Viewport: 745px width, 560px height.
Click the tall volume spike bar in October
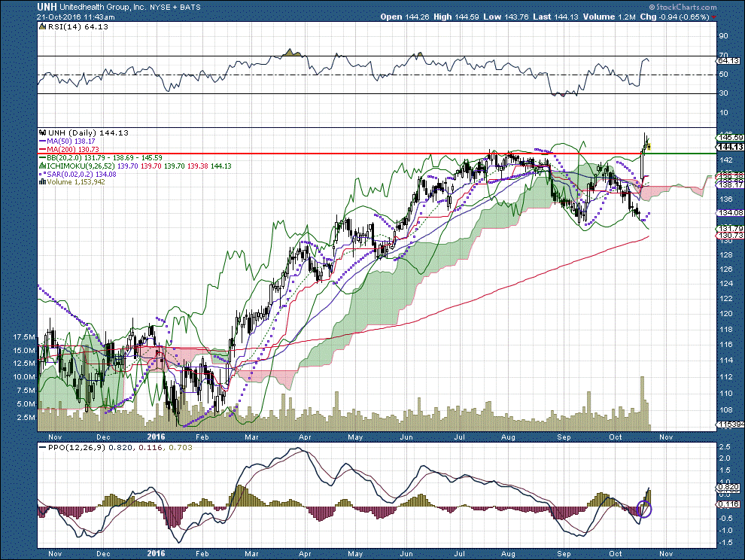click(643, 403)
